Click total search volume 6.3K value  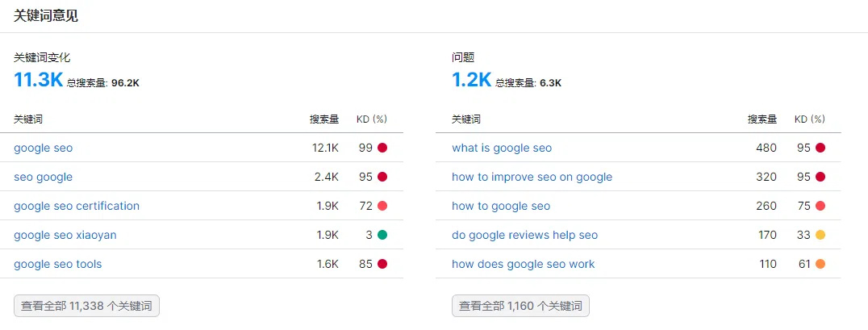(550, 83)
